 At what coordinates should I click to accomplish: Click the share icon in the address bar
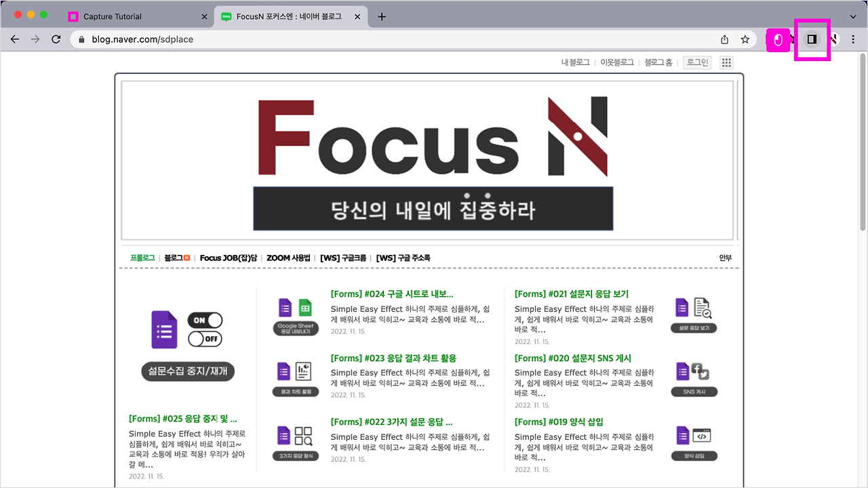click(724, 39)
